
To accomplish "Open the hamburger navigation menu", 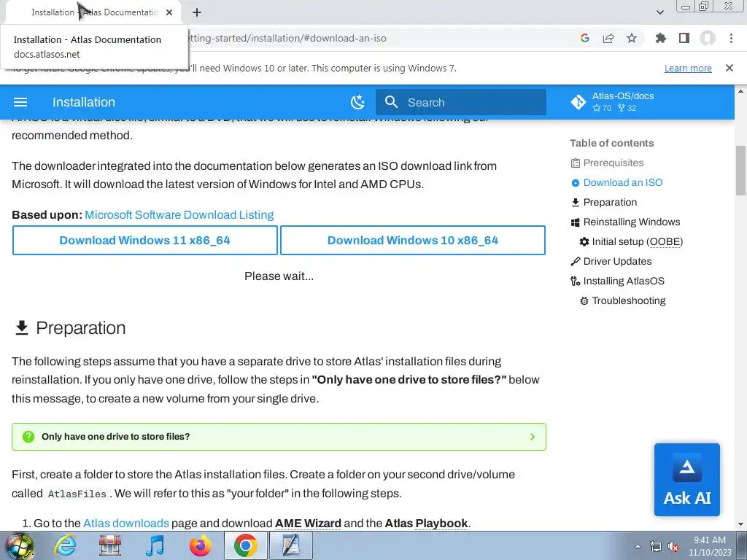I will tap(20, 102).
